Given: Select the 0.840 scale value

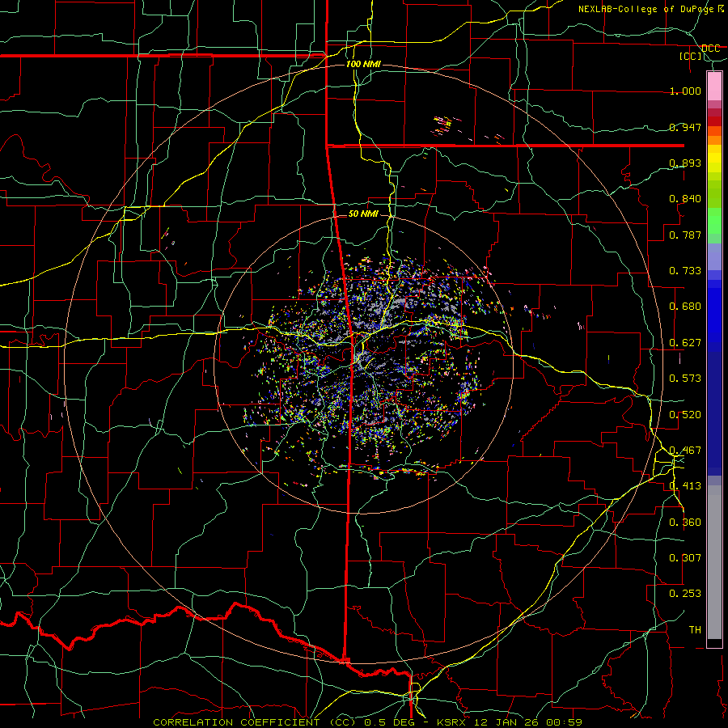Looking at the screenshot, I should [685, 199].
